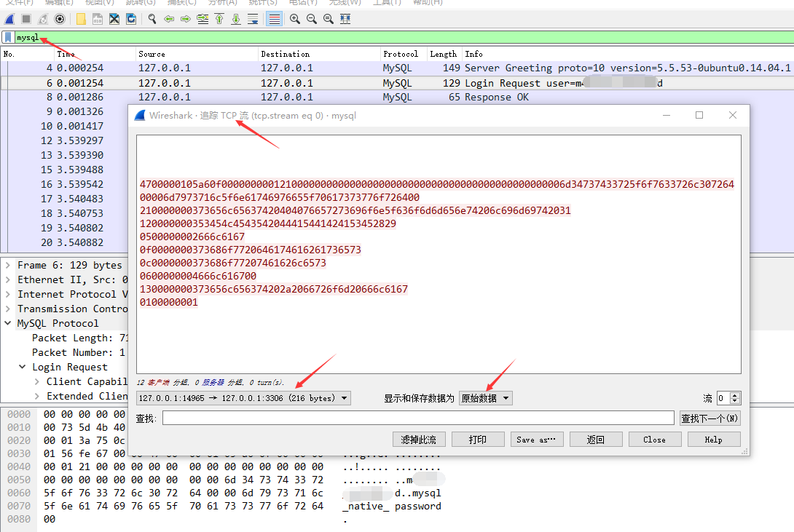
Task: Toggle packet list colorization icon
Action: pyautogui.click(x=274, y=19)
